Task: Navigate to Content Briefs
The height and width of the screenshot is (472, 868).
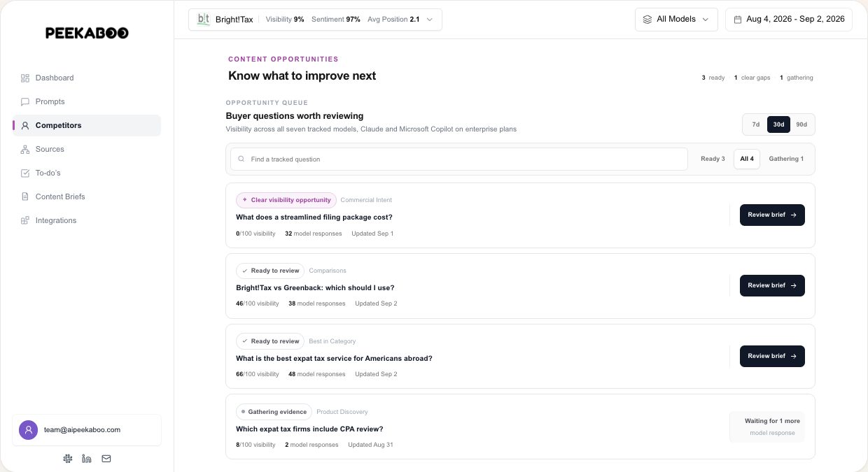Action: coord(87,196)
